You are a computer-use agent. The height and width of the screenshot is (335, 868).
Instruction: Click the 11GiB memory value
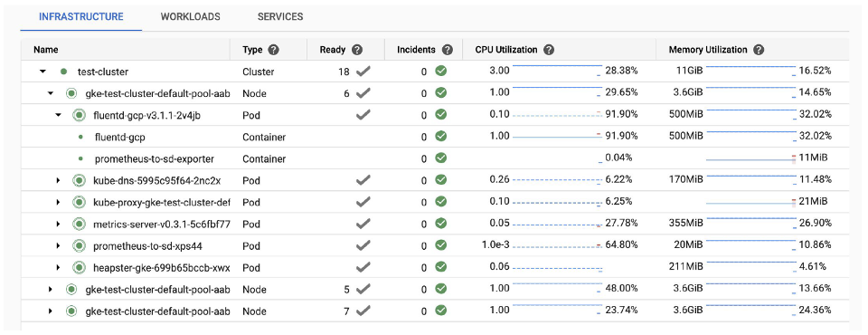point(689,71)
